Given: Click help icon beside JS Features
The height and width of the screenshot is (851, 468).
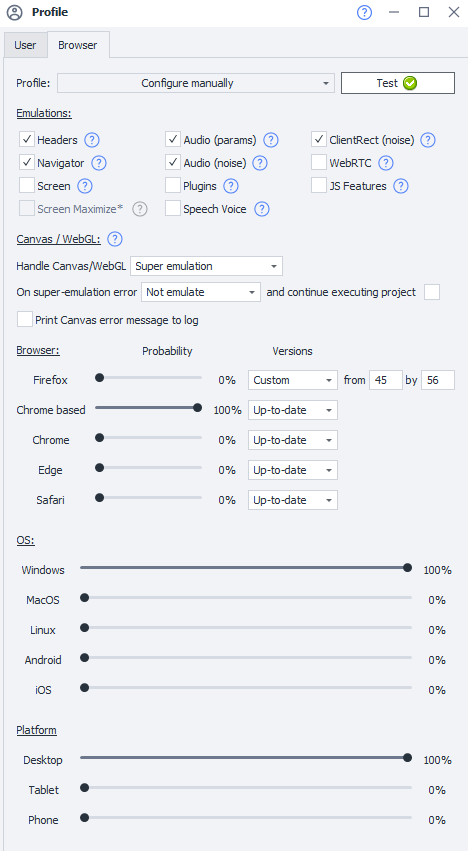Looking at the screenshot, I should pos(401,186).
